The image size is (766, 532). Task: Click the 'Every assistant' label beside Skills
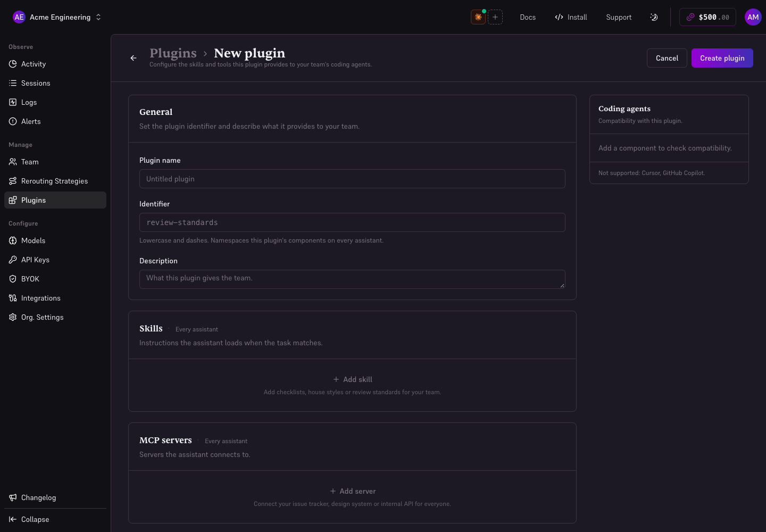point(197,329)
